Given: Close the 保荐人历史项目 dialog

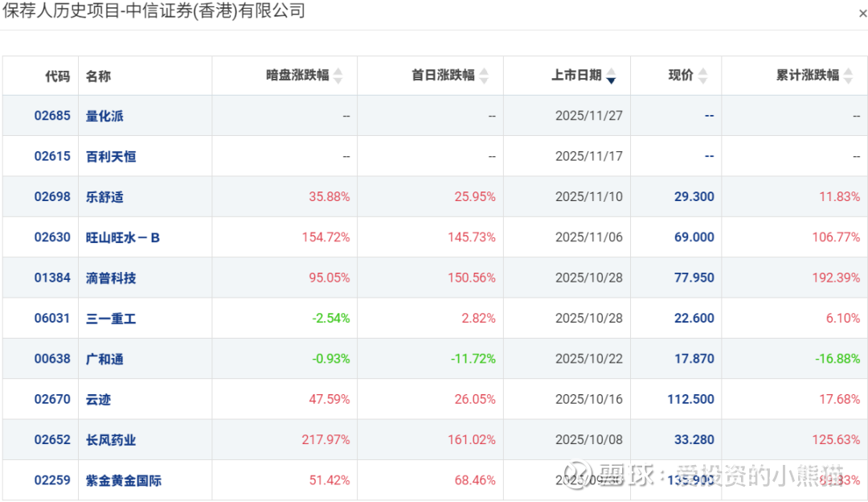Looking at the screenshot, I should click(x=862, y=14).
